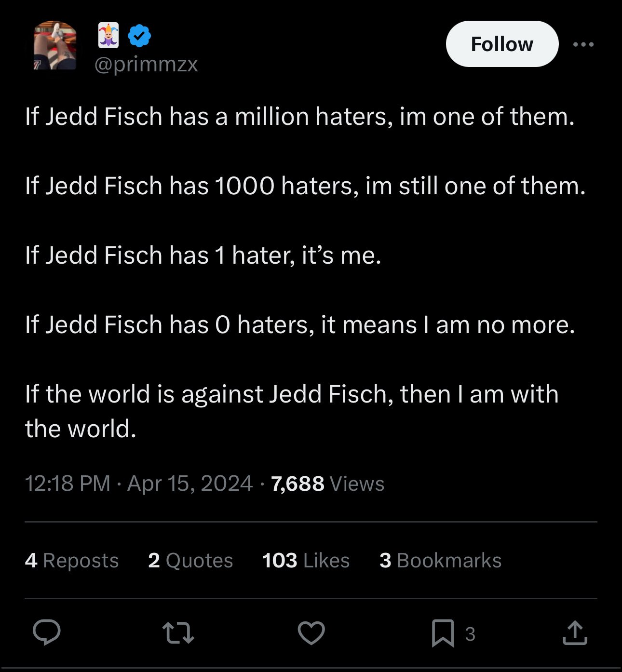622x672 pixels.
Task: Open the 7,688 Views analytics
Action: 328,484
